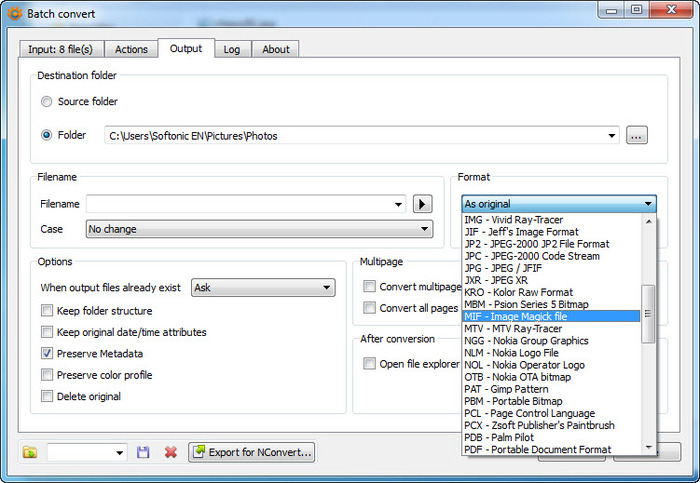Click the red delete script icon
This screenshot has height=483, width=700.
click(171, 452)
